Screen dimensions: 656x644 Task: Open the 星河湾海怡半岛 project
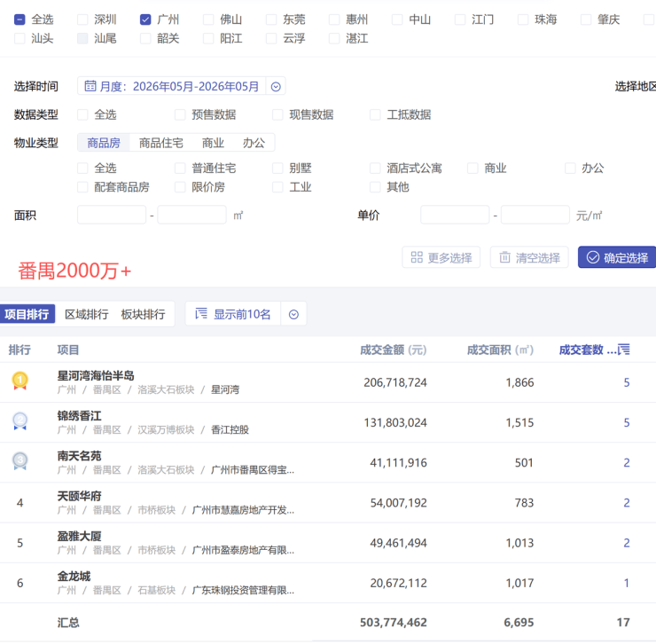click(96, 375)
